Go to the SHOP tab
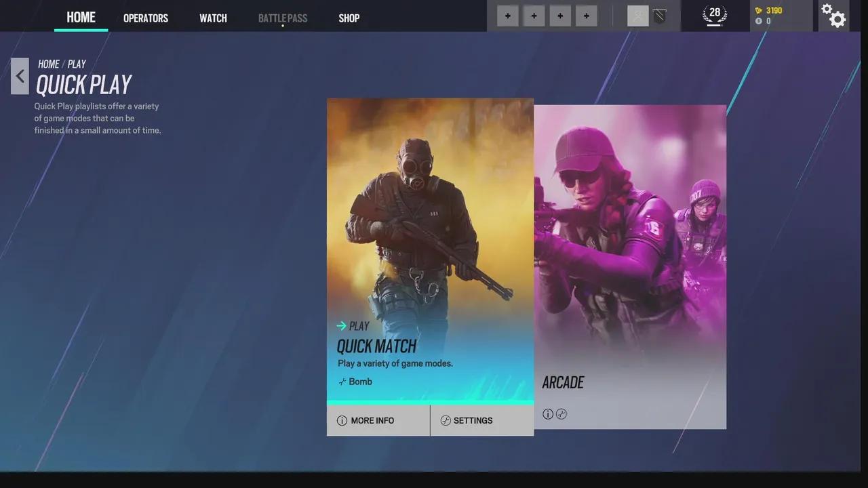The image size is (868, 488). (349, 18)
